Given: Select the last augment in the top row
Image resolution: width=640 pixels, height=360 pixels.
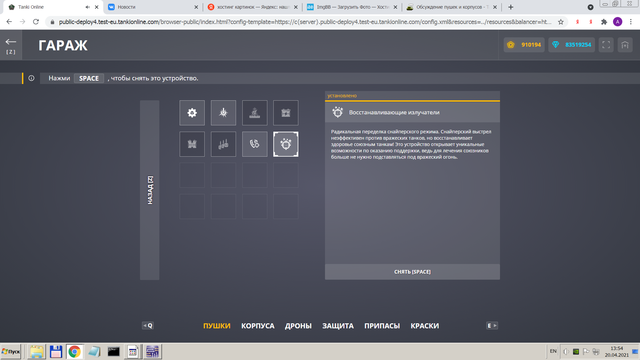Looking at the screenshot, I should tap(286, 113).
